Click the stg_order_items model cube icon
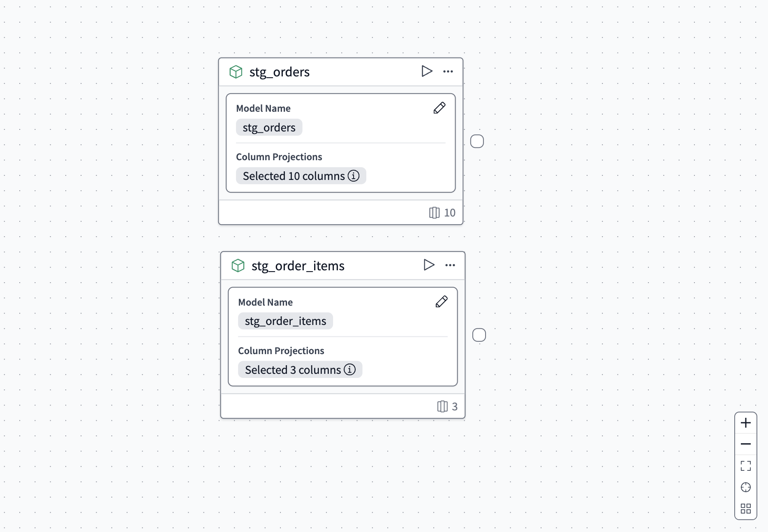 coord(239,265)
